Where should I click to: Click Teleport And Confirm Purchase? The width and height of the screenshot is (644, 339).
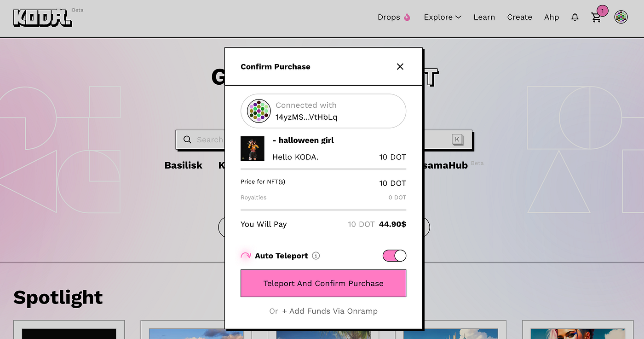tap(323, 283)
